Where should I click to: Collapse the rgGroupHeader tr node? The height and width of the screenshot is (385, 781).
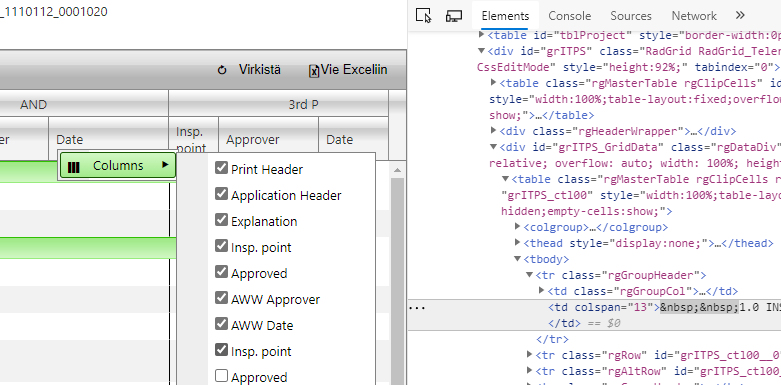[x=530, y=275]
